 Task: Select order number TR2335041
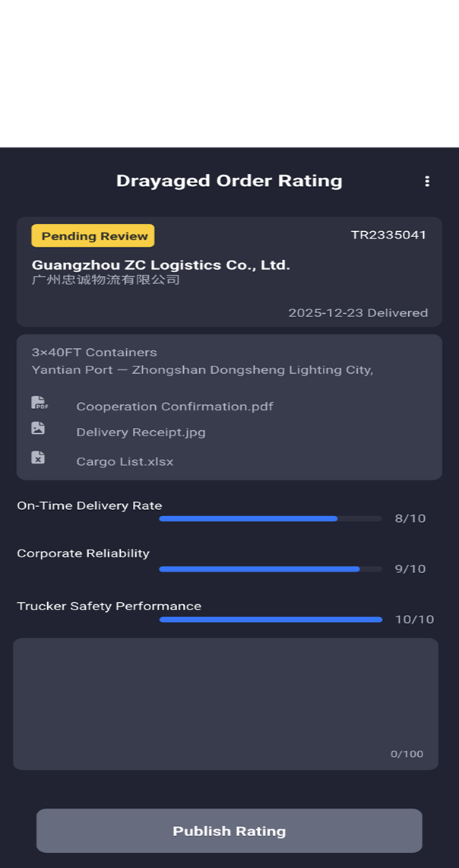388,235
